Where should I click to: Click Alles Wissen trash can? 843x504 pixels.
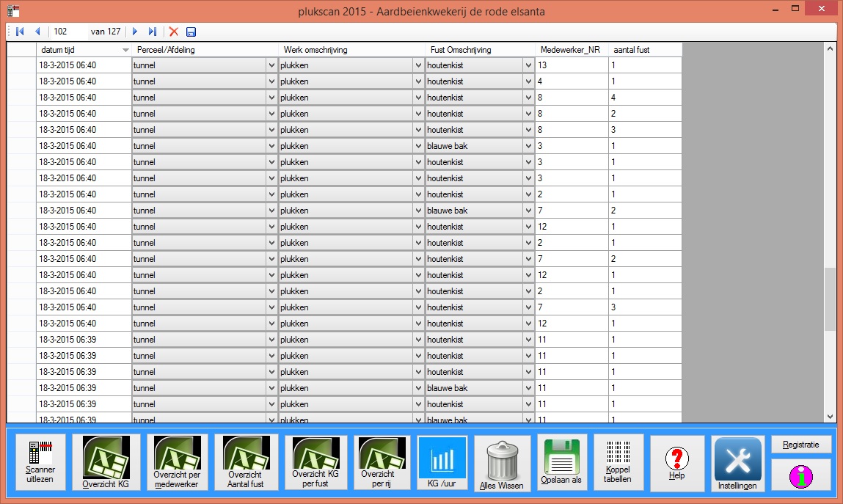tap(502, 463)
